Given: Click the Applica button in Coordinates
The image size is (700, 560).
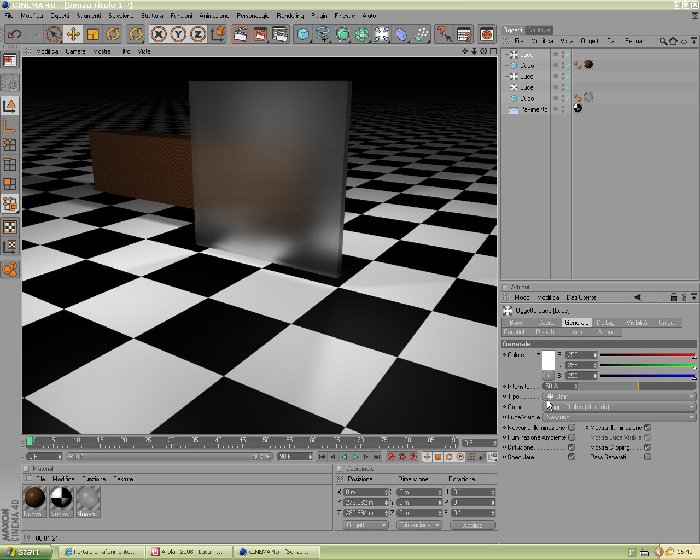Looking at the screenshot, I should (473, 525).
